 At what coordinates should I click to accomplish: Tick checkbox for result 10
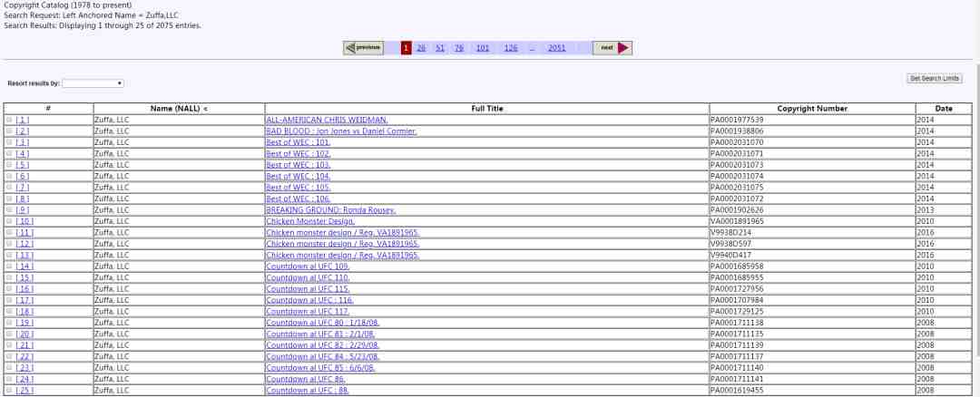[9, 221]
